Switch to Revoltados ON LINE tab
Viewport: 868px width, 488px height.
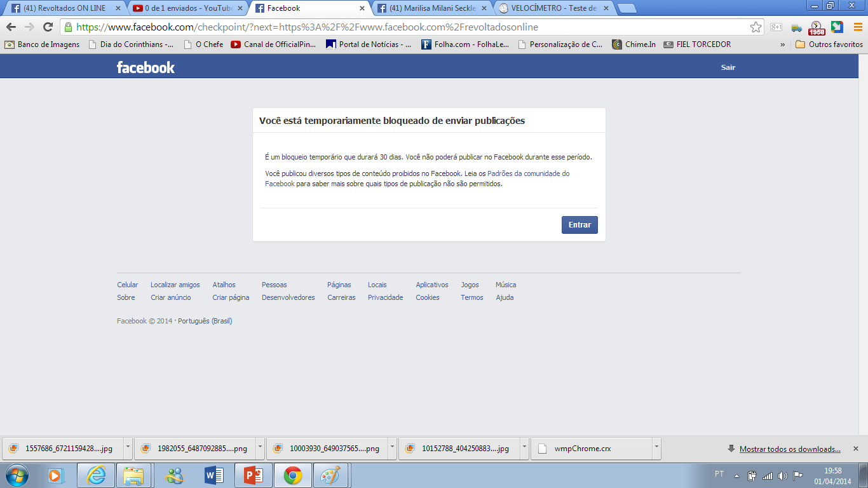click(x=64, y=8)
